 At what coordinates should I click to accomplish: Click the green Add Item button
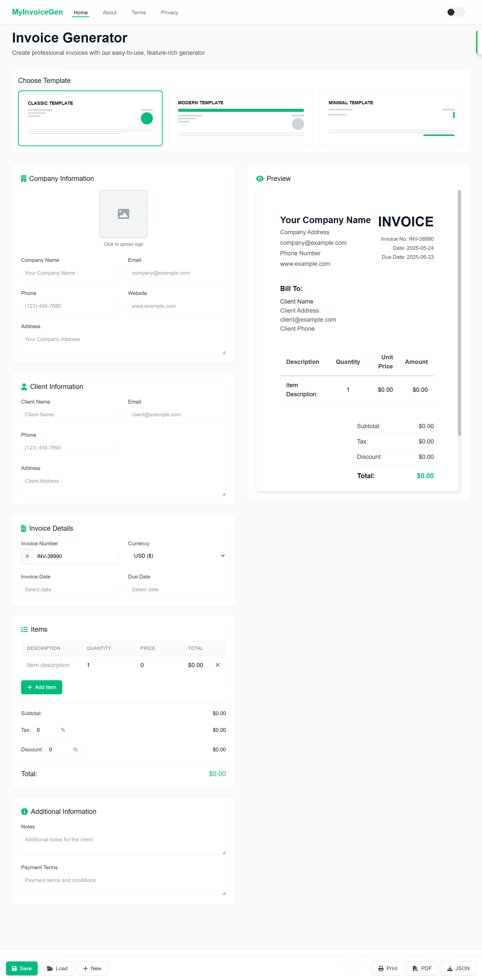point(41,687)
